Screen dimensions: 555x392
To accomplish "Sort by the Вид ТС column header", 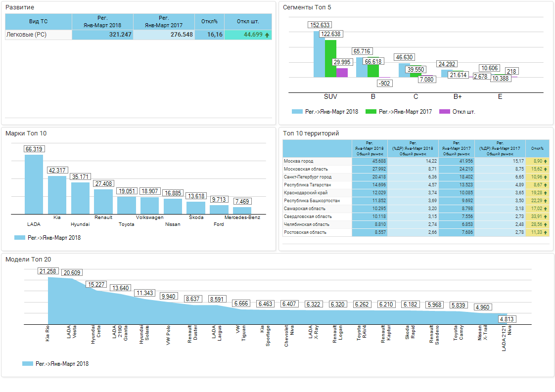I will [x=38, y=22].
